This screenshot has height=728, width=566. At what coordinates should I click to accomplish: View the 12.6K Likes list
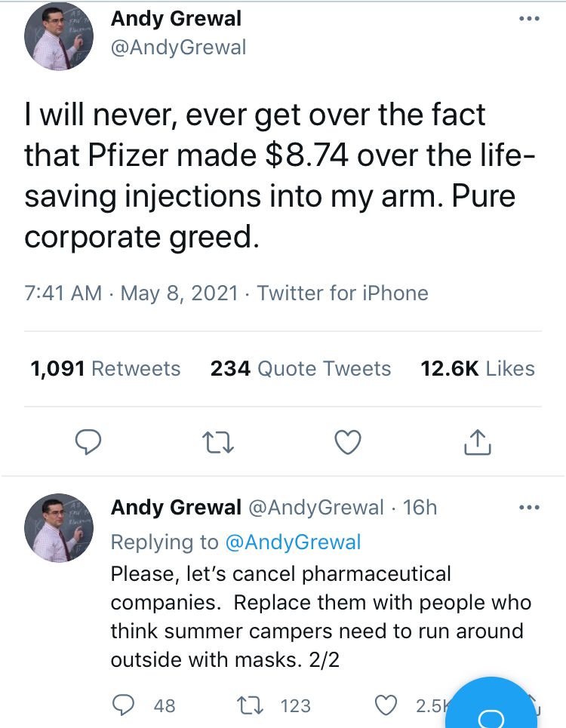pos(477,369)
